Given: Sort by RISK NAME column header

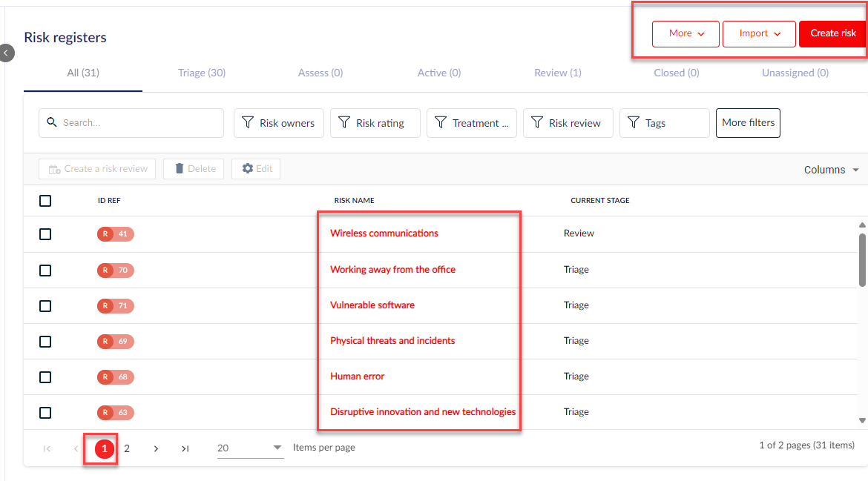Looking at the screenshot, I should coord(355,201).
